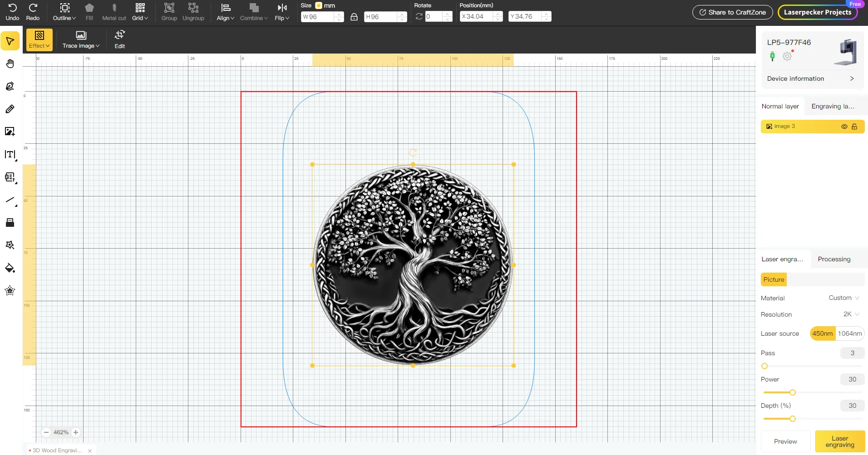This screenshot has width=868, height=455.
Task: Select the Line tool
Action: [10, 200]
